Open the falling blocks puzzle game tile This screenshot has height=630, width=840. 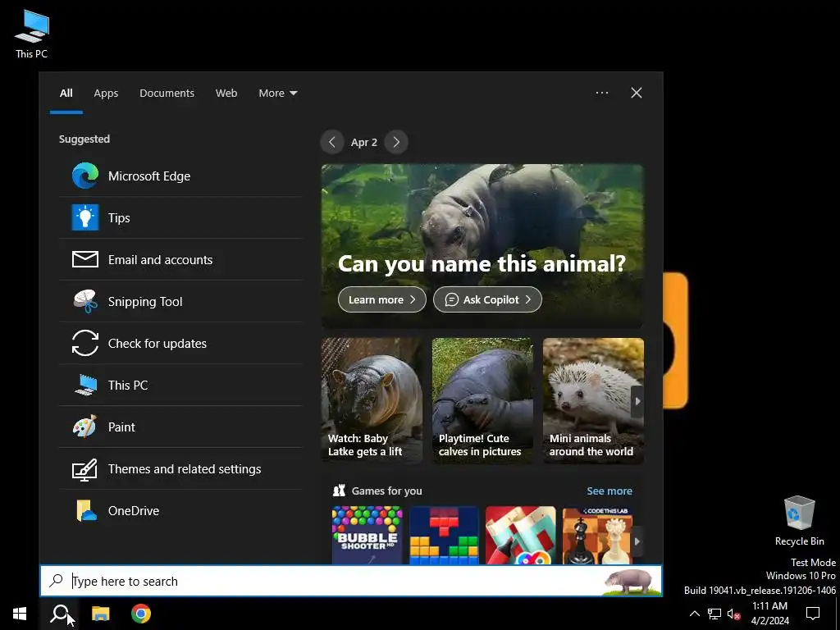[x=444, y=535]
